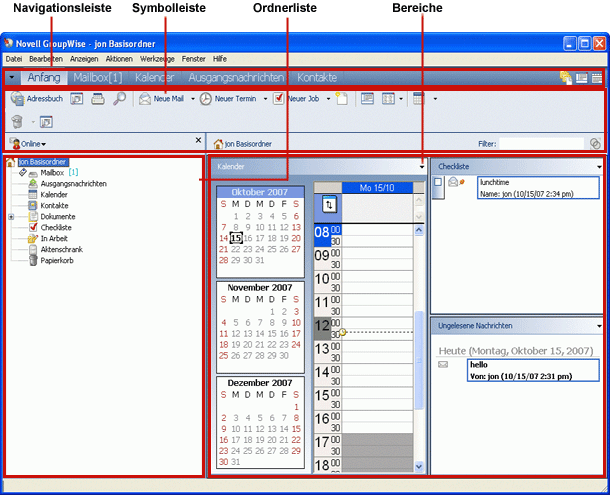Click the calendar grid toolbar icon

tap(418, 98)
